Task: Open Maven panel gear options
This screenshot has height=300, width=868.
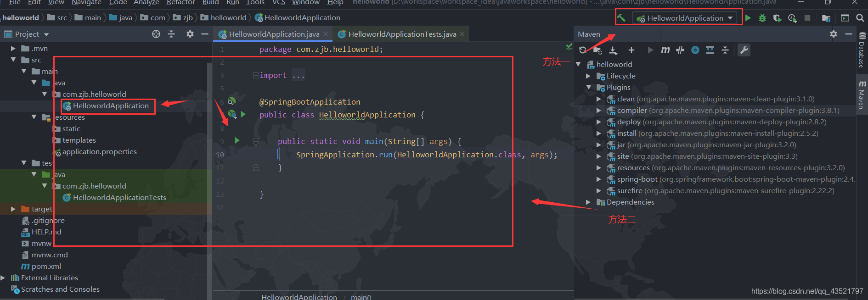Action: [834, 34]
